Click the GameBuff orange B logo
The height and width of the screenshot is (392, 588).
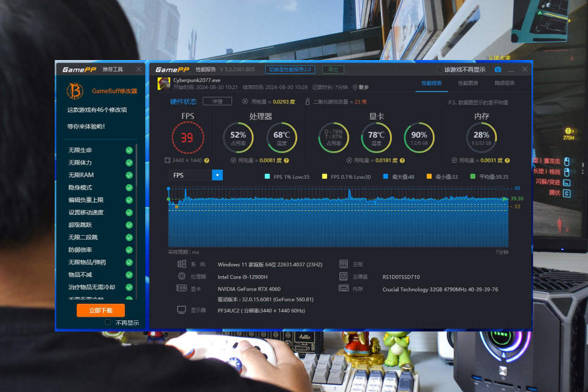(x=75, y=91)
